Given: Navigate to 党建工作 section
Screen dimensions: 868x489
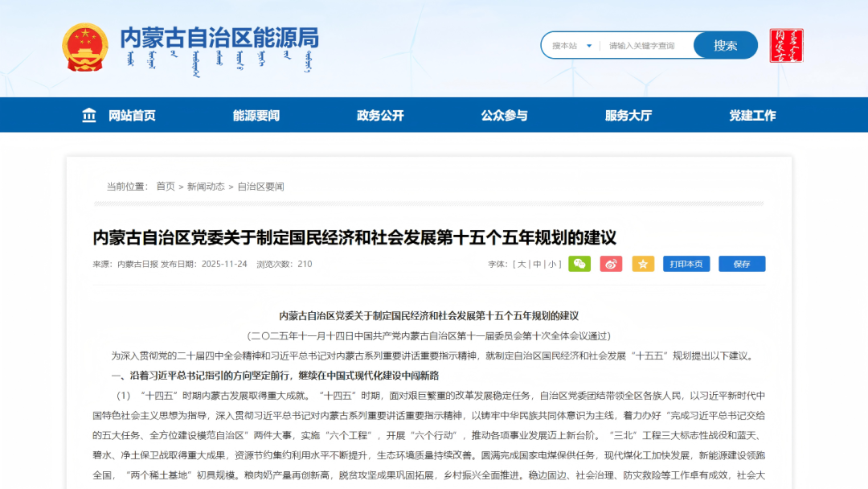Looking at the screenshot, I should (752, 115).
